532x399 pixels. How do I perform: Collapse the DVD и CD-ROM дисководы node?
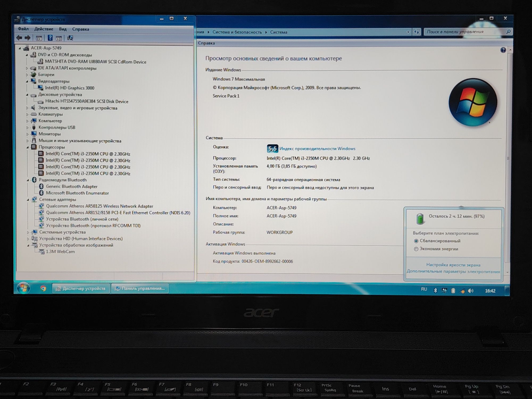pyautogui.click(x=27, y=55)
